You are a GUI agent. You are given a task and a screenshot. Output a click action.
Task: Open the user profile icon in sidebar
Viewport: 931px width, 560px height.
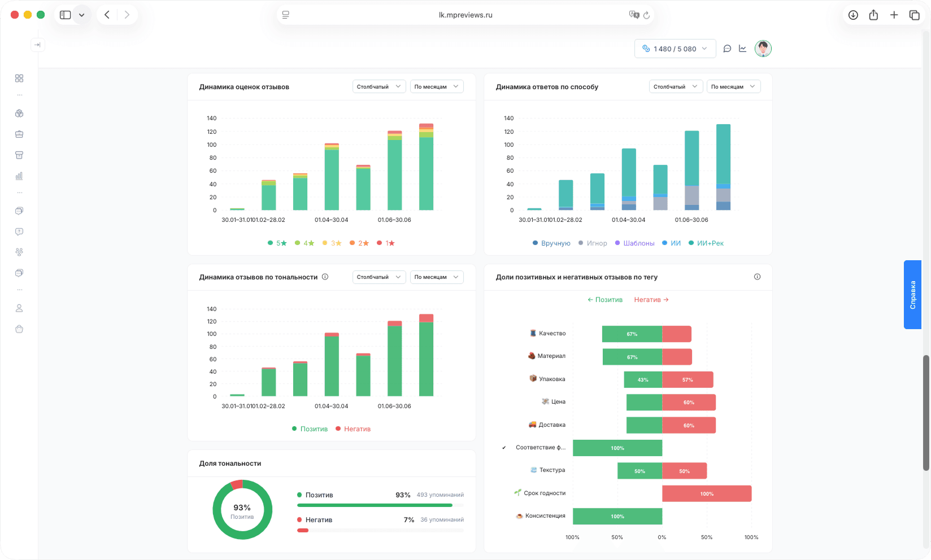[19, 308]
